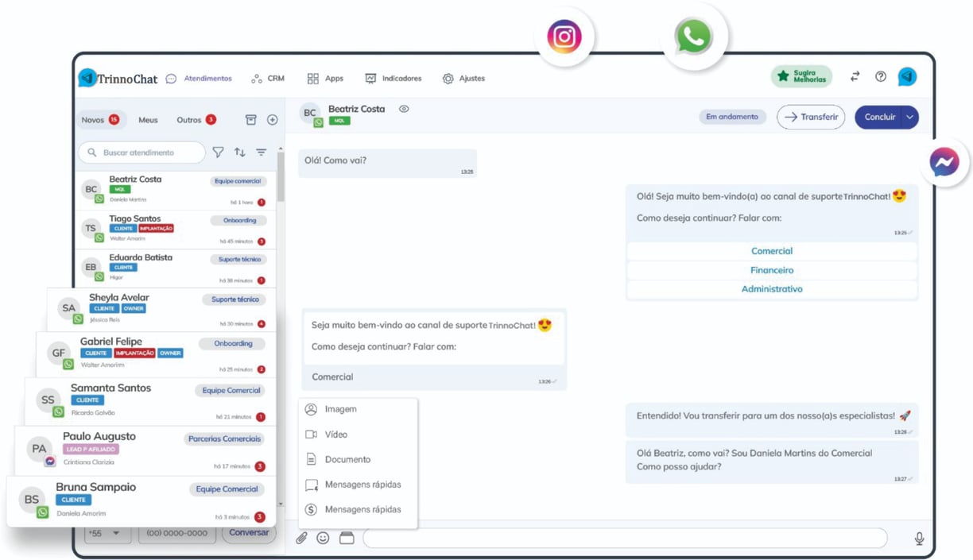Open the CRM menu

[268, 79]
